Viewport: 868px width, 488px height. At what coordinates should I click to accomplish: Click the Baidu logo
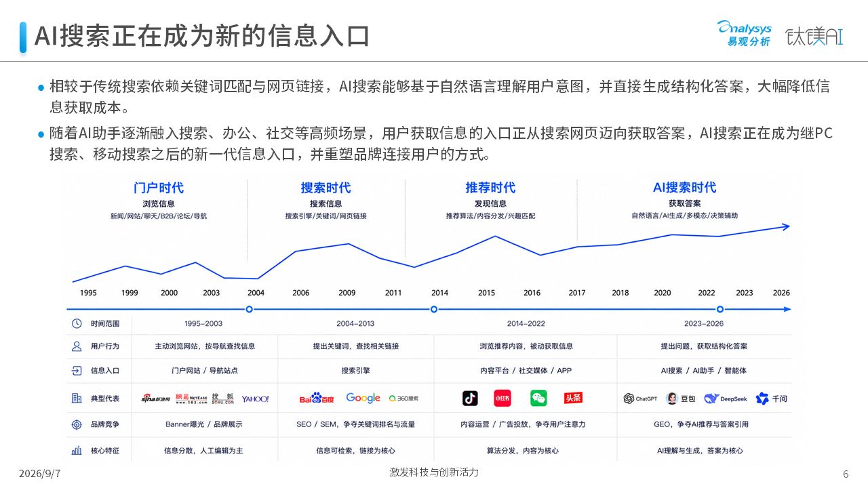pos(317,399)
